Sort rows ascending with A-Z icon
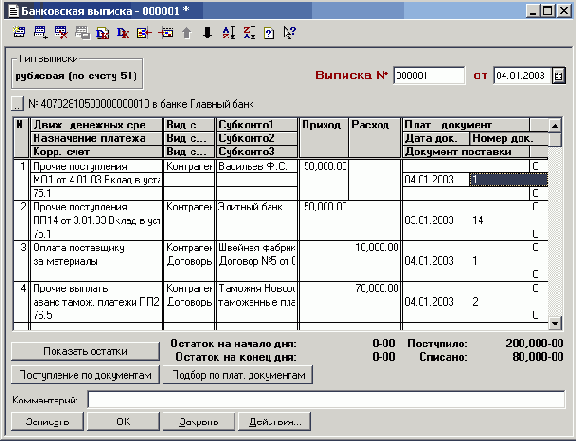The height and width of the screenshot is (441, 576). (x=228, y=33)
